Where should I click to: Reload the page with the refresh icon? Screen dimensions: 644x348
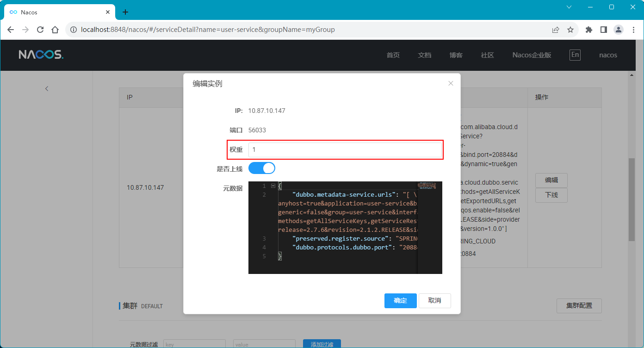(40, 30)
